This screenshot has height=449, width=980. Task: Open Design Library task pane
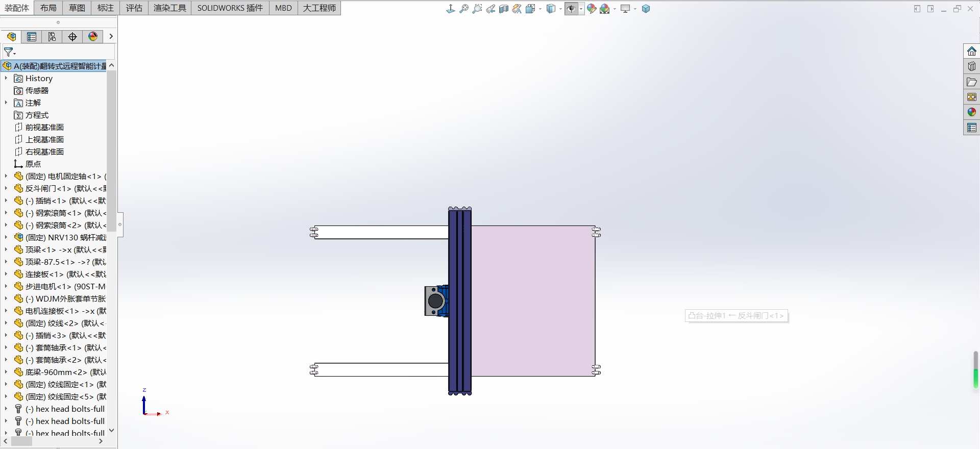click(971, 66)
